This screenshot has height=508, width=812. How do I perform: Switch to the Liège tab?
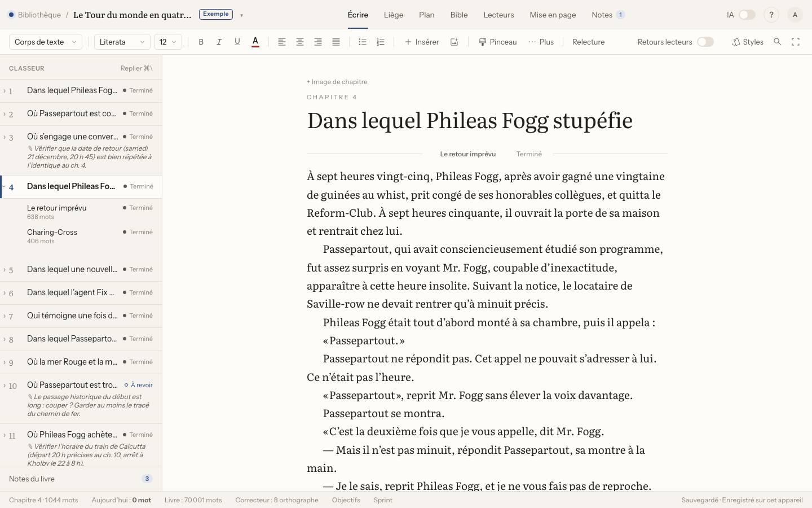pos(394,15)
